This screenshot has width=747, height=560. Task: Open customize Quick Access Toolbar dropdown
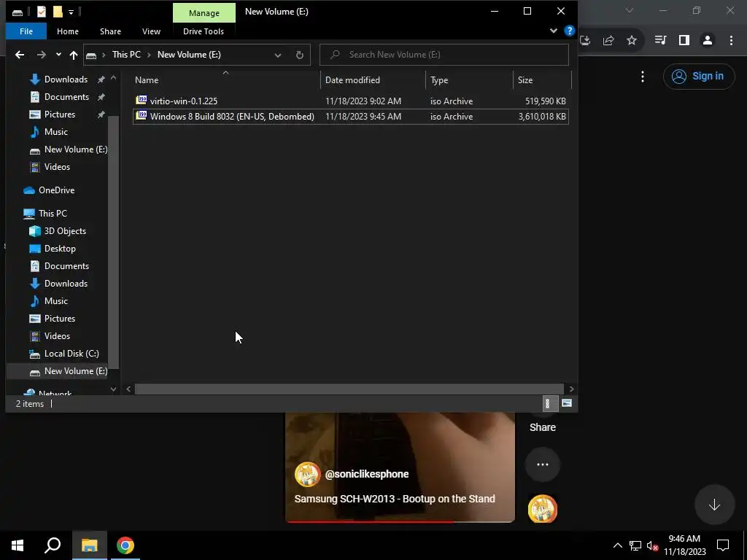tap(71, 12)
